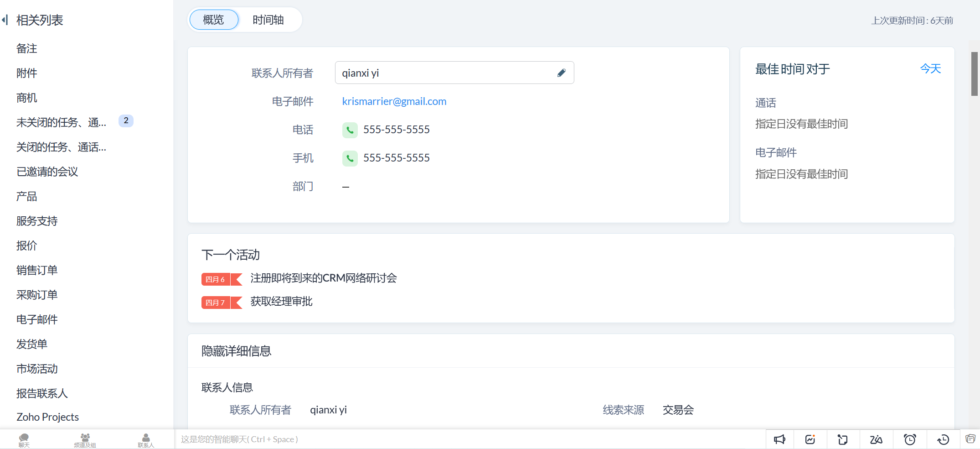The height and width of the screenshot is (449, 980).
Task: Collapse the 隐藏详细信息 section
Action: click(236, 351)
